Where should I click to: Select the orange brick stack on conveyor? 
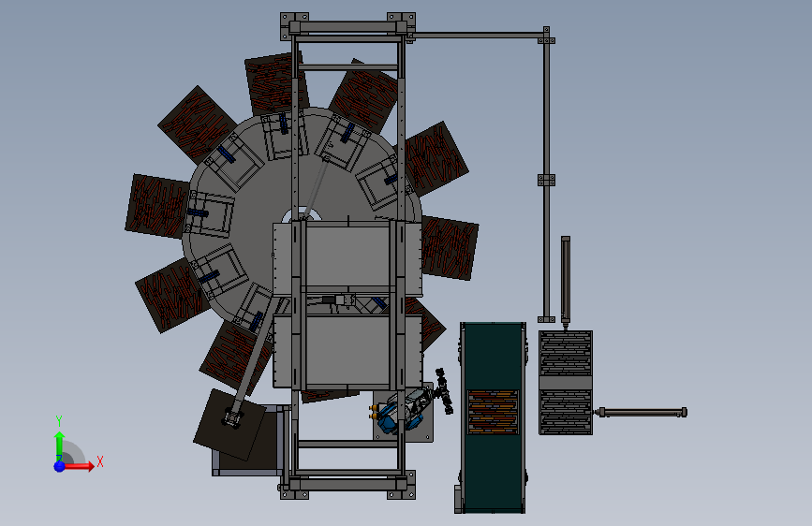493,412
